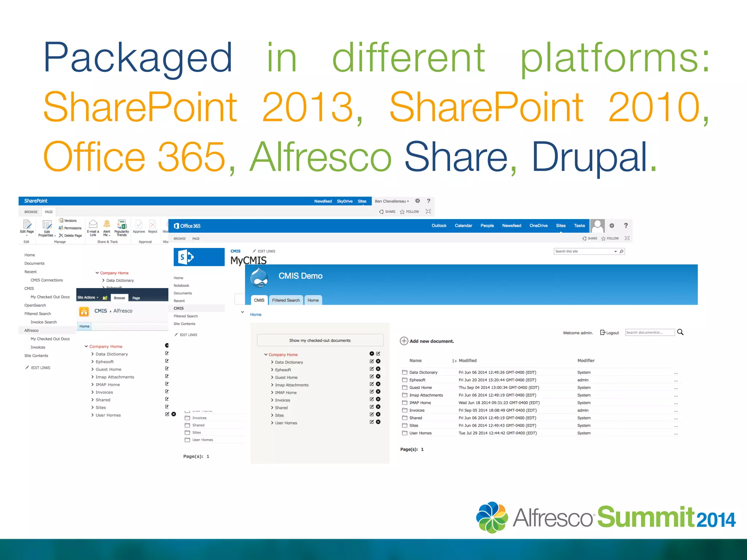Image resolution: width=747 pixels, height=560 pixels.
Task: Open the Filtered Search tab in CMIS Demo
Action: (x=286, y=300)
